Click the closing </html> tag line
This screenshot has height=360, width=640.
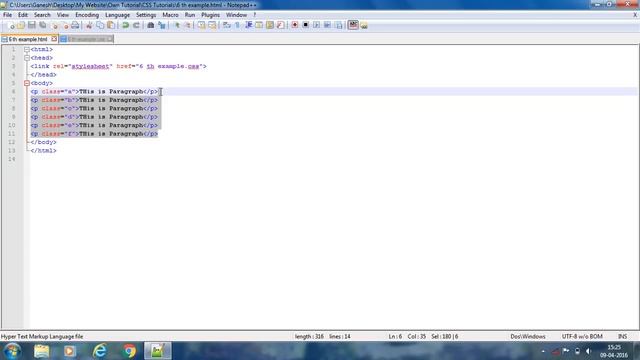43,151
